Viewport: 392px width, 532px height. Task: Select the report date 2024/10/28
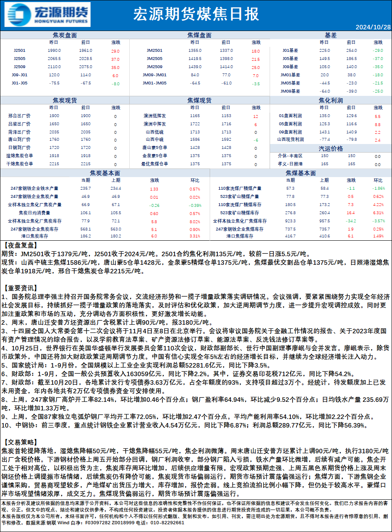click(373, 27)
